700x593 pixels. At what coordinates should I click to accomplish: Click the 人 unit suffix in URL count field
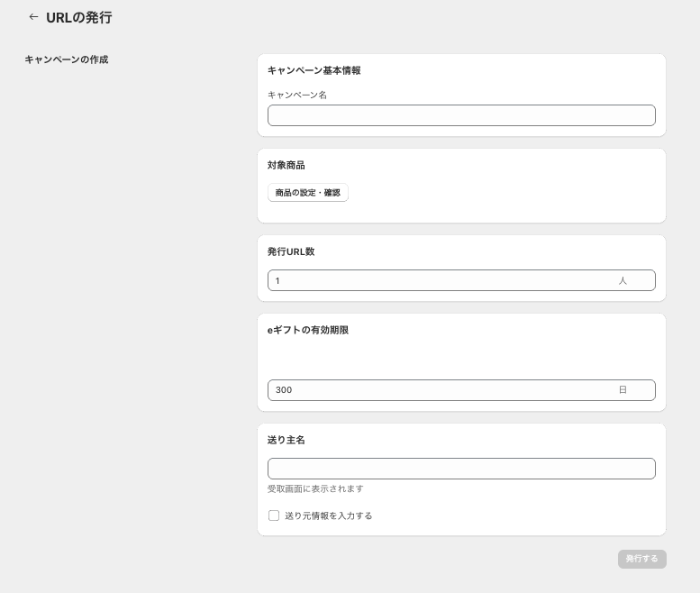point(623,281)
